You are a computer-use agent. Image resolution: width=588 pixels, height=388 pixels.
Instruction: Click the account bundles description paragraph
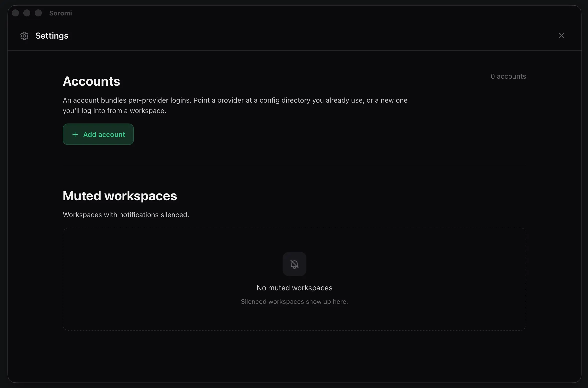click(x=235, y=105)
